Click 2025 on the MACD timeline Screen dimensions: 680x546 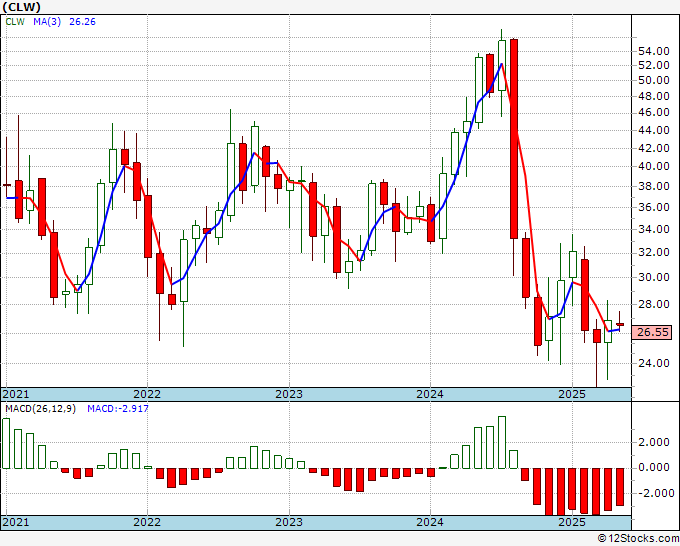[x=572, y=522]
